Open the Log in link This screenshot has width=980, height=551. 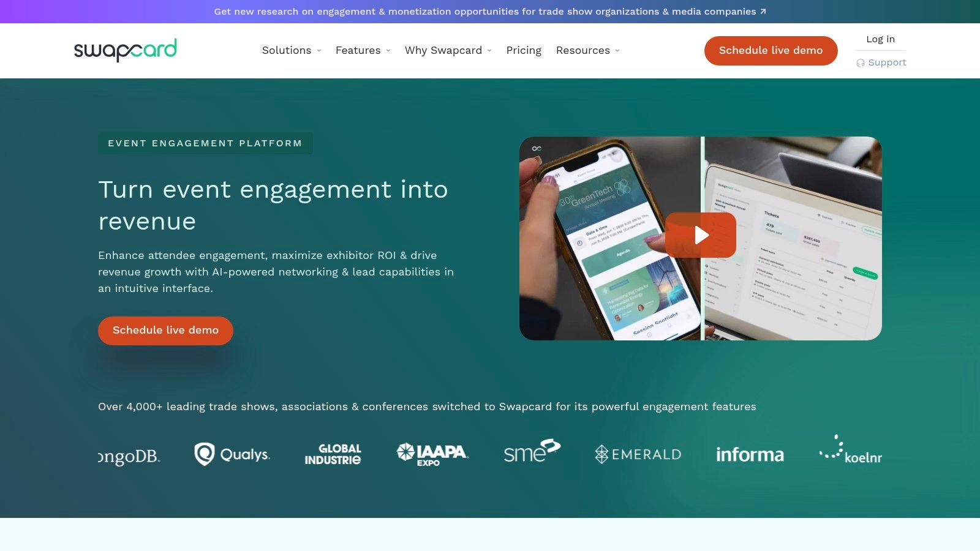click(880, 39)
